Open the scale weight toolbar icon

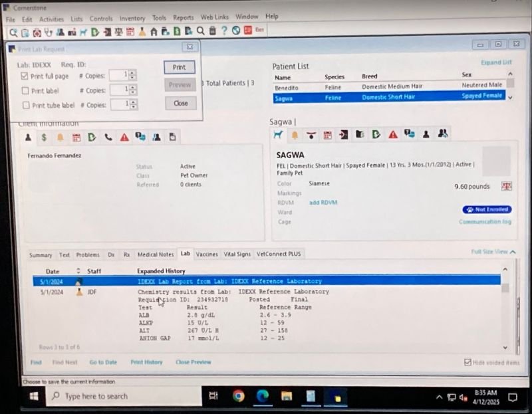click(x=118, y=32)
